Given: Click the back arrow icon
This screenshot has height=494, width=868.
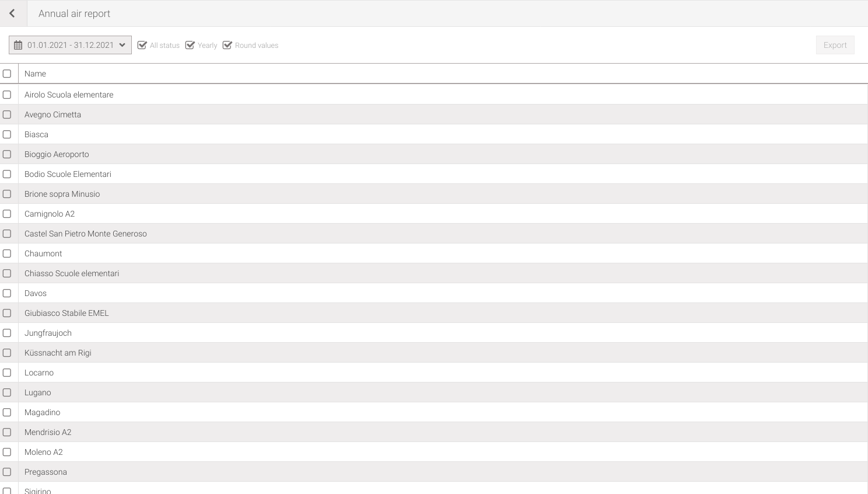Looking at the screenshot, I should pyautogui.click(x=12, y=13).
